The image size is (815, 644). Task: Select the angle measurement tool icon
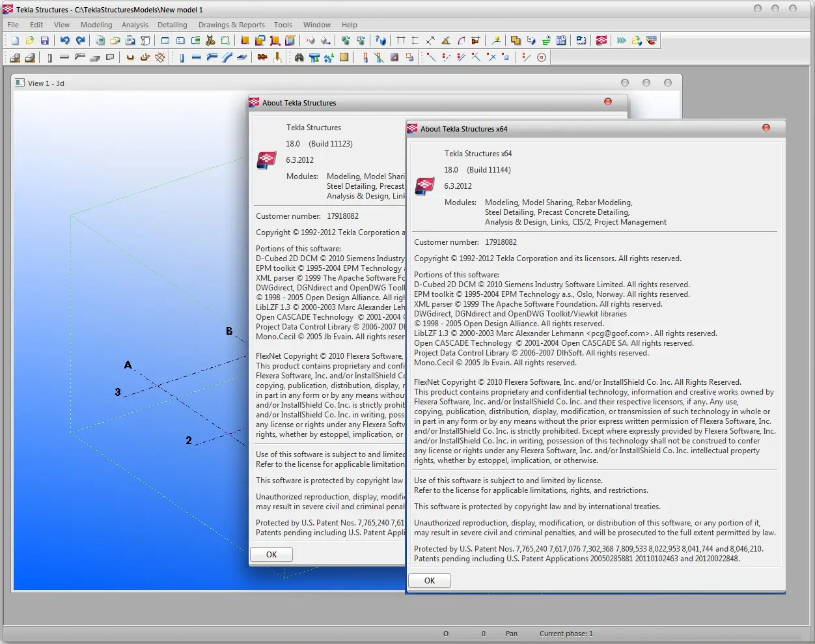[x=446, y=40]
